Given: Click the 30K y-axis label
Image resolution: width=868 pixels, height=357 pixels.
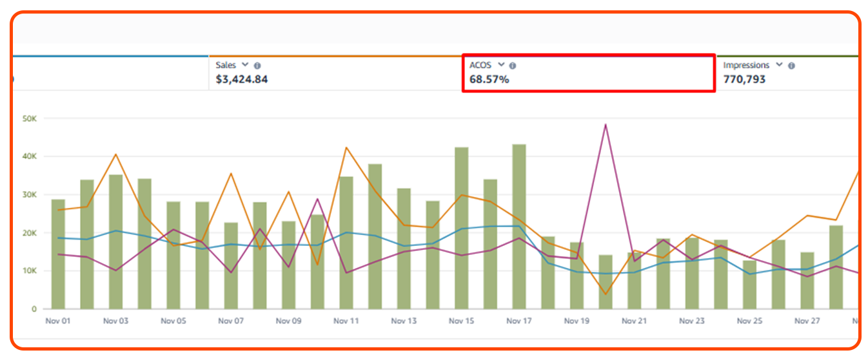Looking at the screenshot, I should (29, 194).
